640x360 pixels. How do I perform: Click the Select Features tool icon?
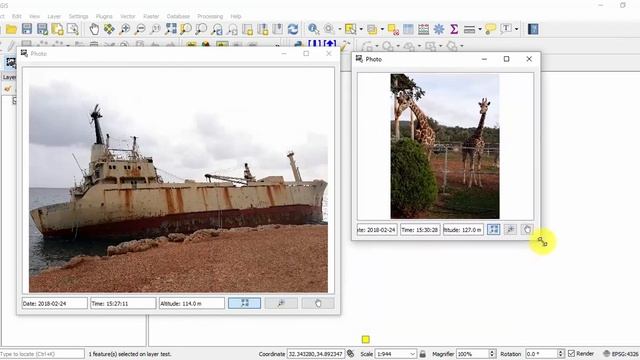pos(350,29)
